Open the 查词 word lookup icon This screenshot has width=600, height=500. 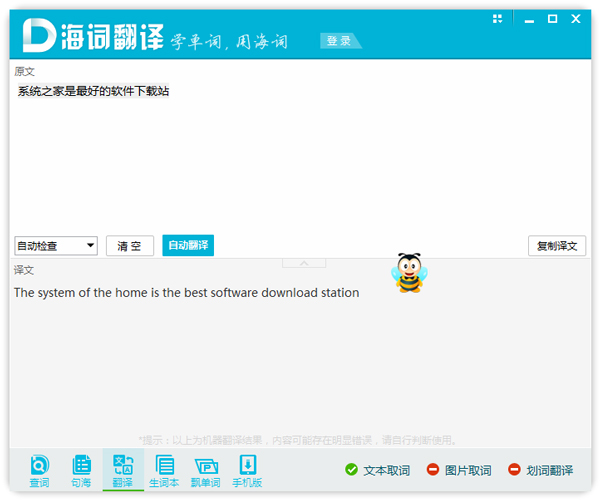click(39, 469)
